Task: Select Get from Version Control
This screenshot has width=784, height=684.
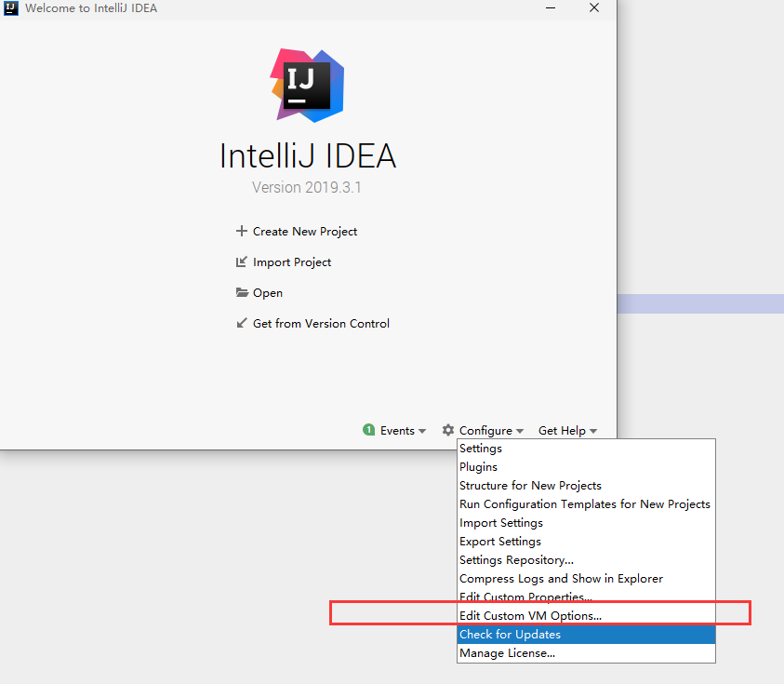Action: [321, 324]
